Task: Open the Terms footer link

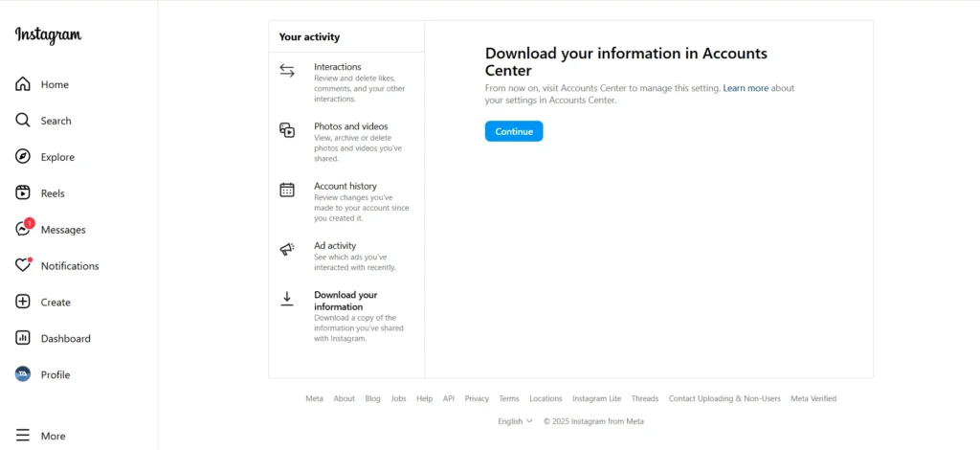Action: tap(509, 398)
